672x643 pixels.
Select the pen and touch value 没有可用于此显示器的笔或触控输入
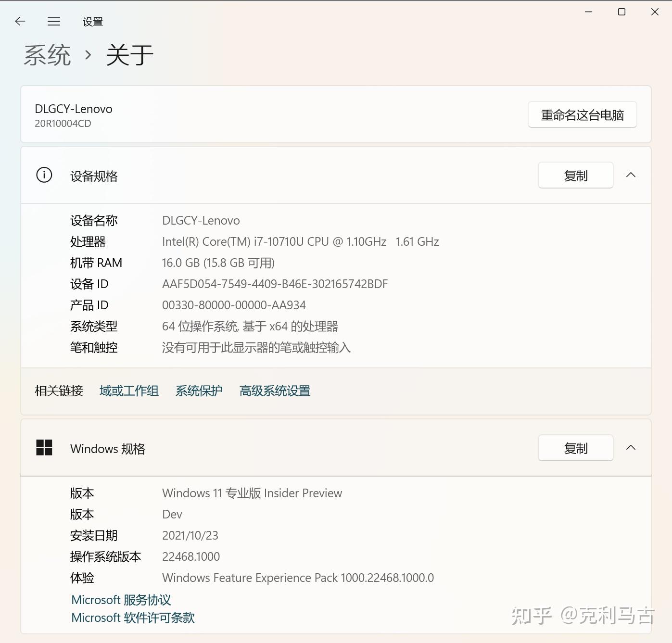pos(256,348)
